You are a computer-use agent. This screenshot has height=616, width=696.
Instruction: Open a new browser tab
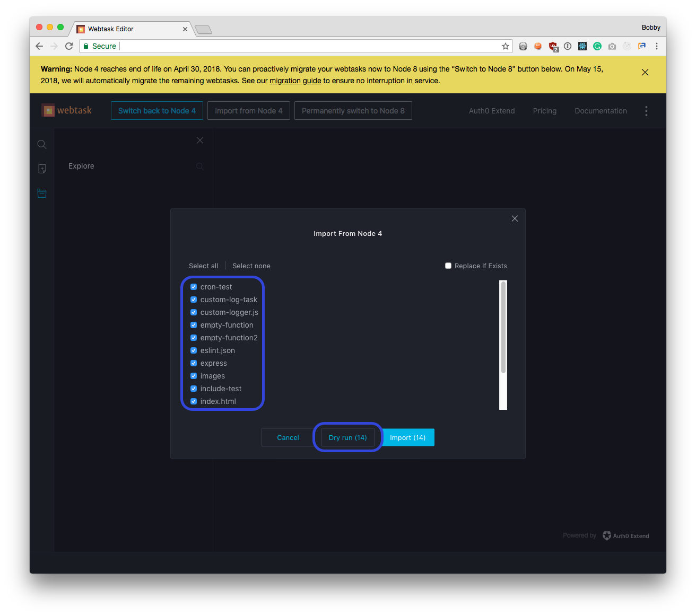(x=203, y=30)
